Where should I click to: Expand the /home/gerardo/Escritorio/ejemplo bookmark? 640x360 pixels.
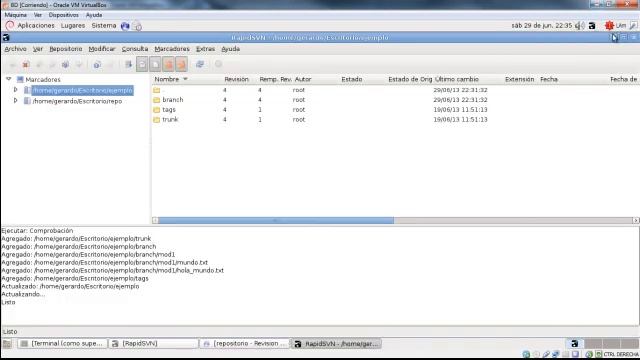16,90
